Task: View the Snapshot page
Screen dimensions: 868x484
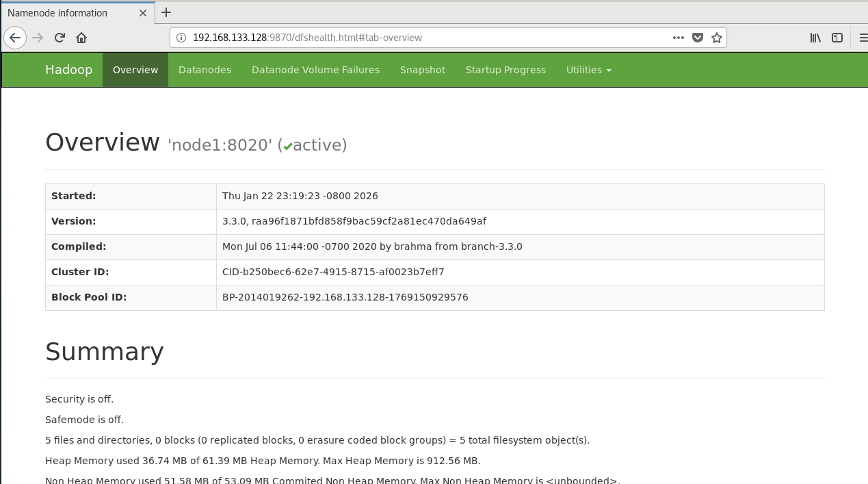Action: tap(422, 70)
